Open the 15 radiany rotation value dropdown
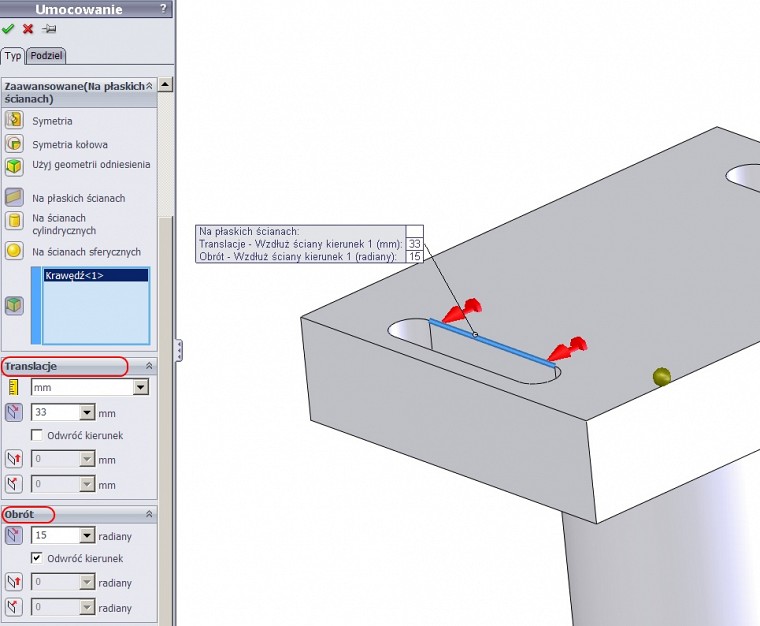This screenshot has height=626, width=760. tap(87, 535)
